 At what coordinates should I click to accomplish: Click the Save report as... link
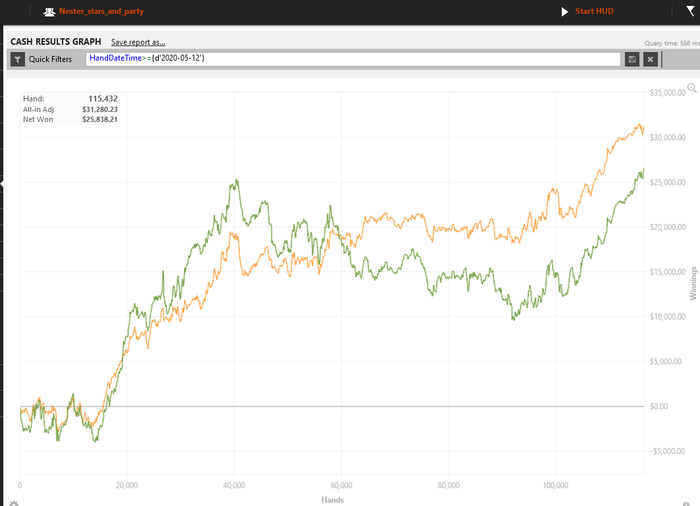pos(138,42)
